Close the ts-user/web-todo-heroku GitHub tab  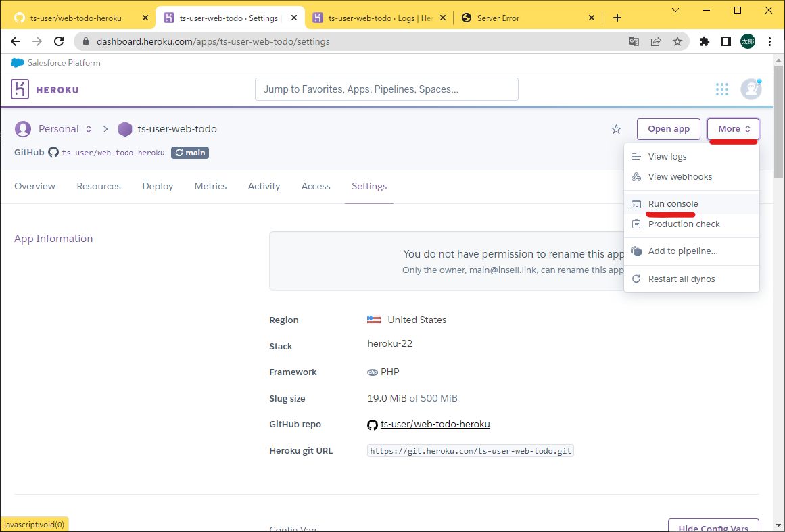coord(145,18)
